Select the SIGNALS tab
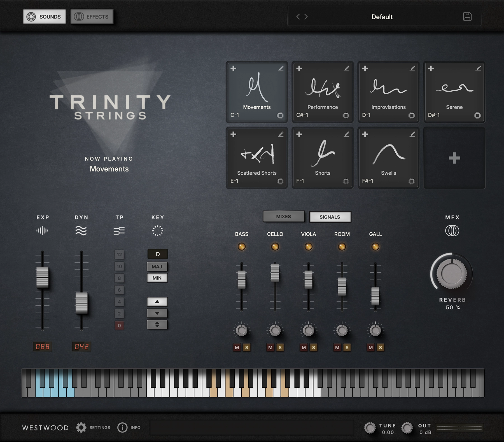Image resolution: width=504 pixels, height=442 pixels. [x=330, y=217]
